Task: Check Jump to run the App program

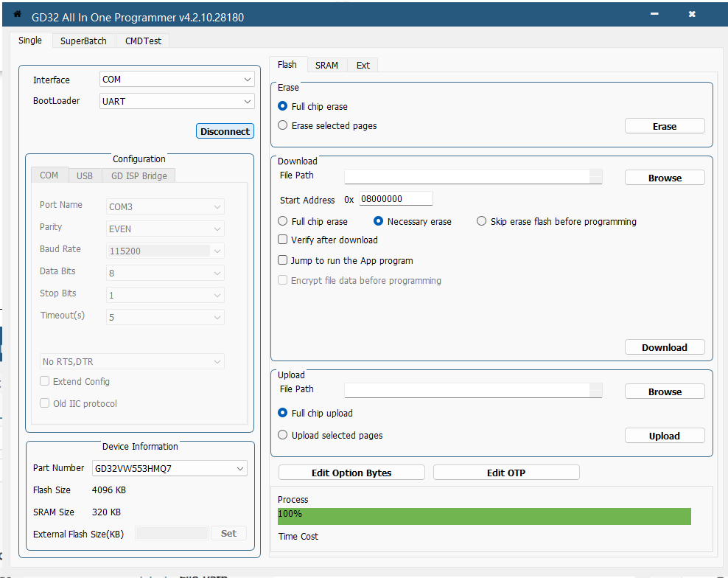Action: 283,260
